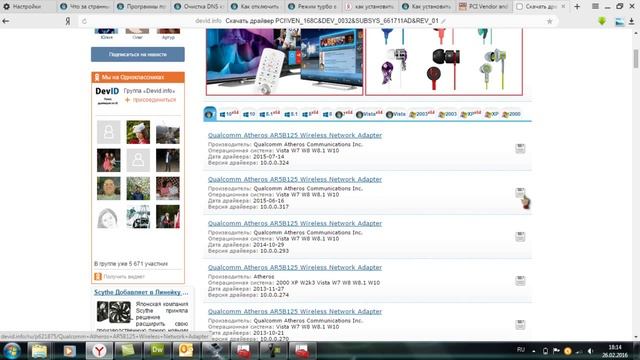This screenshot has width=640, height=360.
Task: Filter drivers by Windows 7 x64
Action: pyautogui.click(x=344, y=114)
